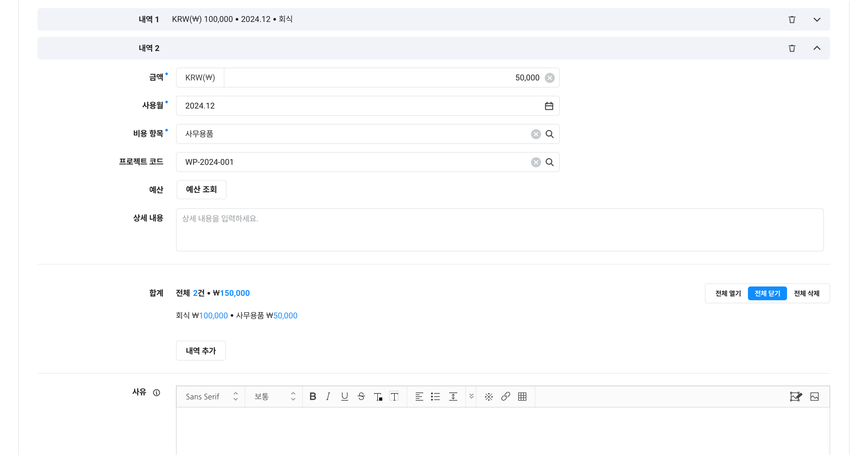Open 보통 font size dropdown
Viewport: 868px width, 456px height.
274,397
